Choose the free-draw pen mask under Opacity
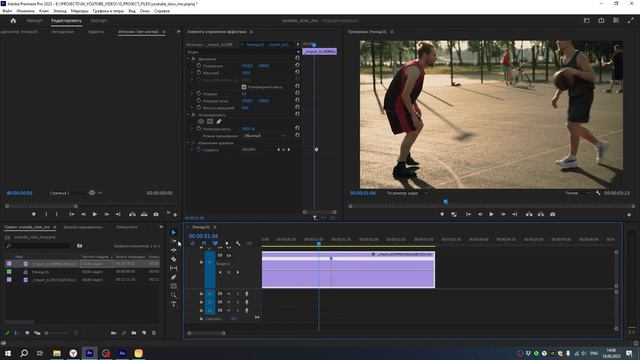Image resolution: width=640 pixels, height=360 pixels. tap(219, 121)
